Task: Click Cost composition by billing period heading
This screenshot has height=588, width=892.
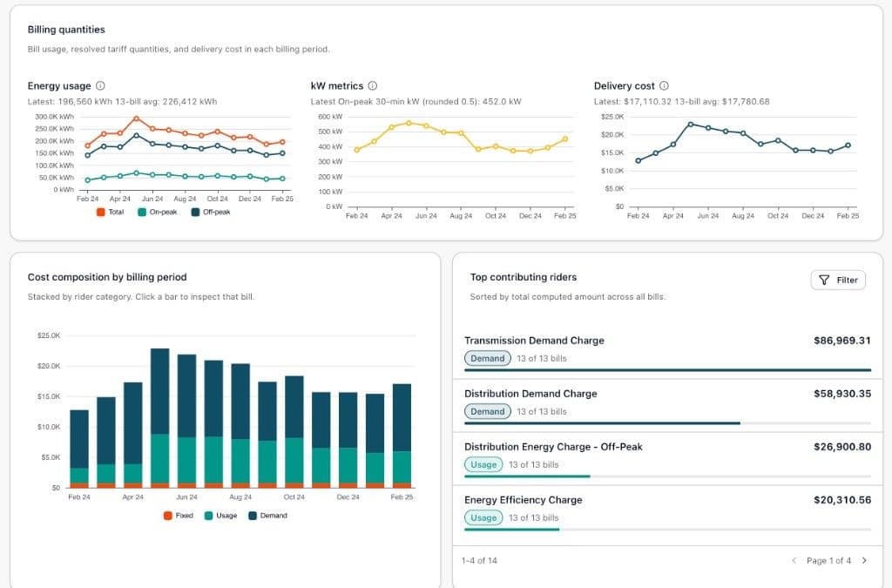Action: pyautogui.click(x=107, y=277)
